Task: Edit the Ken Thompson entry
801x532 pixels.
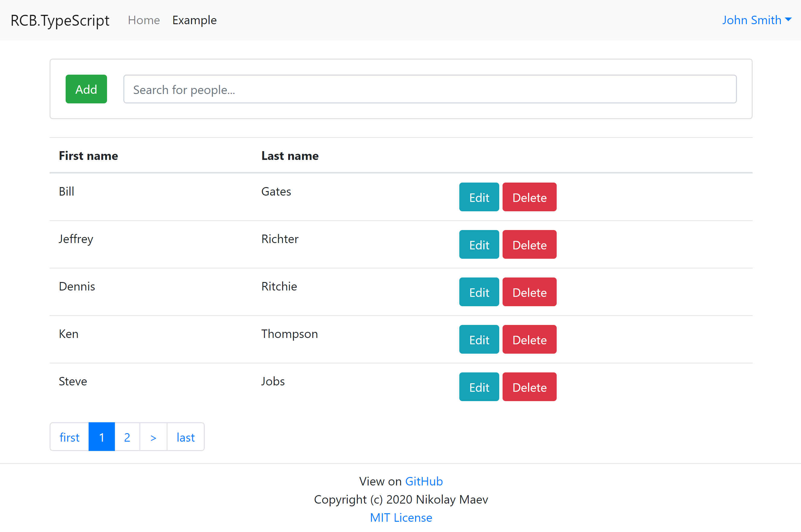Action: tap(479, 340)
